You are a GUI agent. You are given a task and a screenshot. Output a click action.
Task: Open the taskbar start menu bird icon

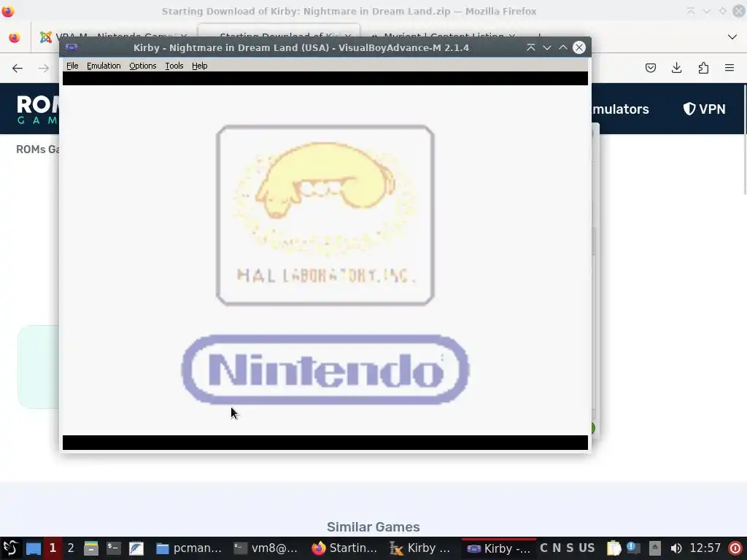tap(10, 548)
